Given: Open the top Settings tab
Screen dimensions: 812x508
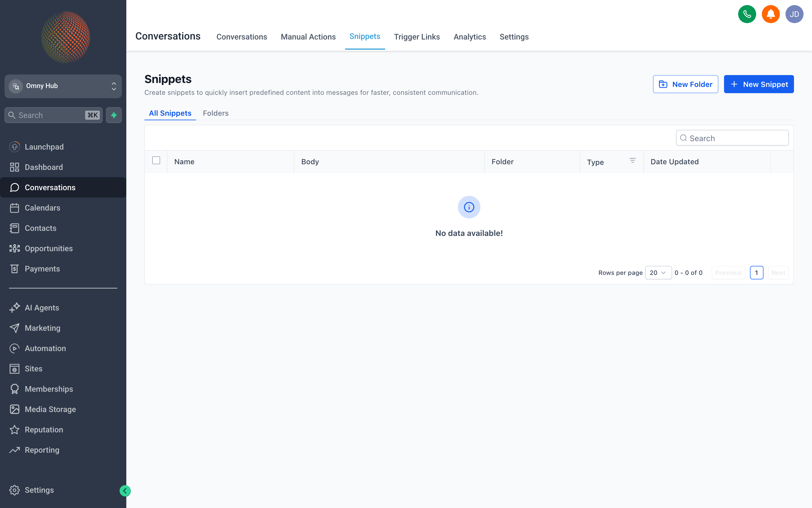Looking at the screenshot, I should coord(514,37).
